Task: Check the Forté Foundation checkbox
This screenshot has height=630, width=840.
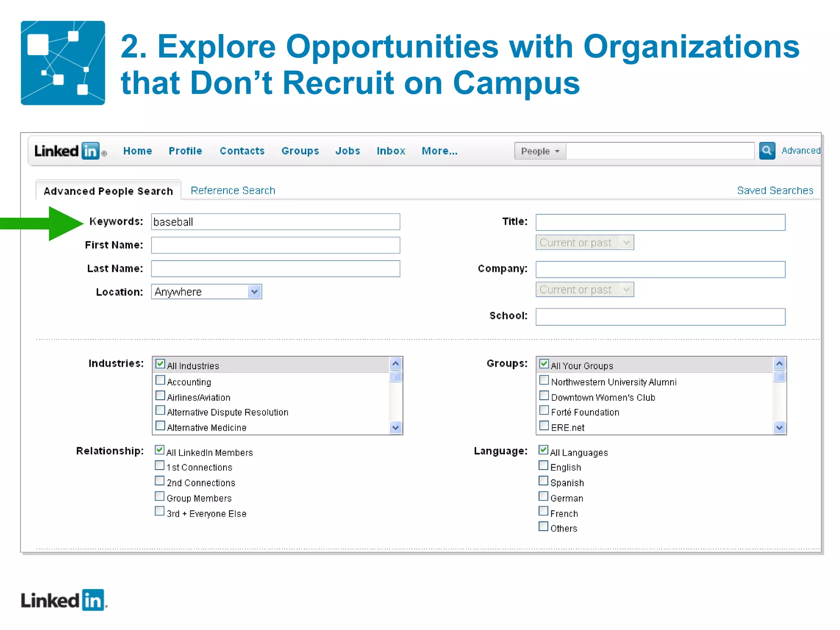Action: click(544, 411)
